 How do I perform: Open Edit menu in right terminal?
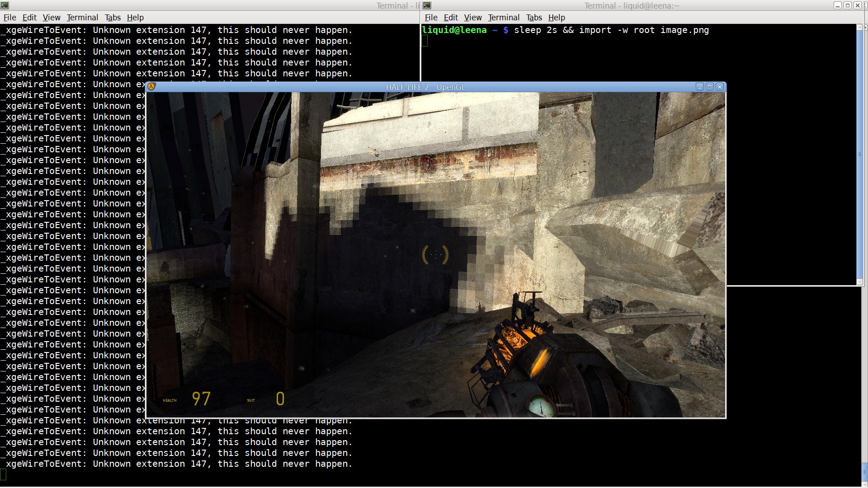(x=451, y=18)
